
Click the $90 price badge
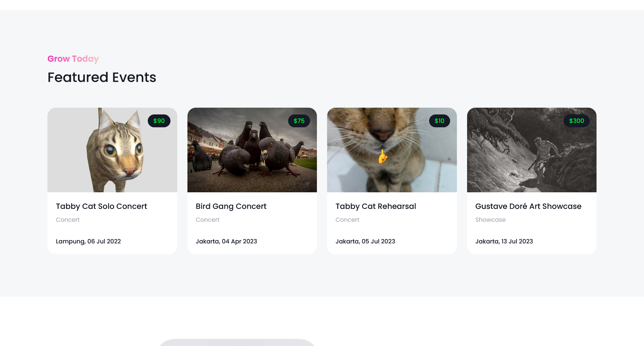click(x=159, y=121)
